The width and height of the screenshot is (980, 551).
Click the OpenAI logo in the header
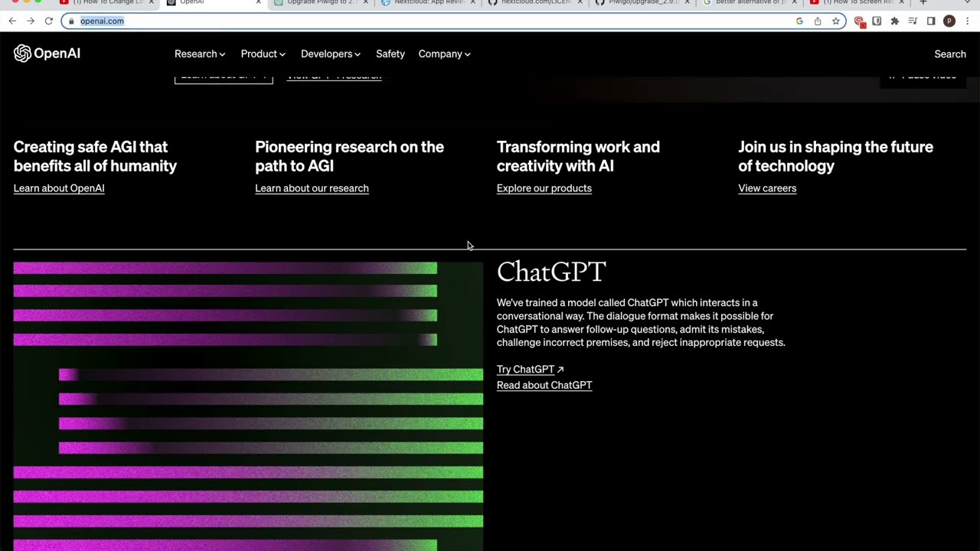pos(47,54)
